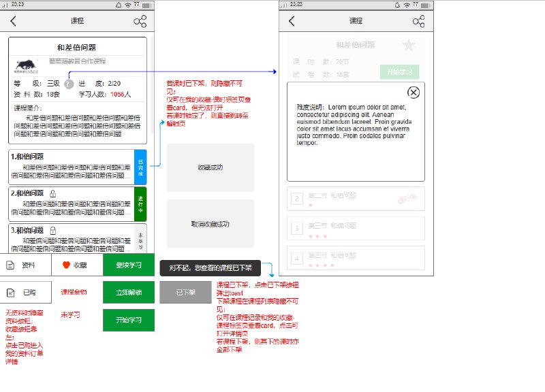Click the number 2 box in 第二节 row
The height and width of the screenshot is (392, 545).
(x=297, y=199)
